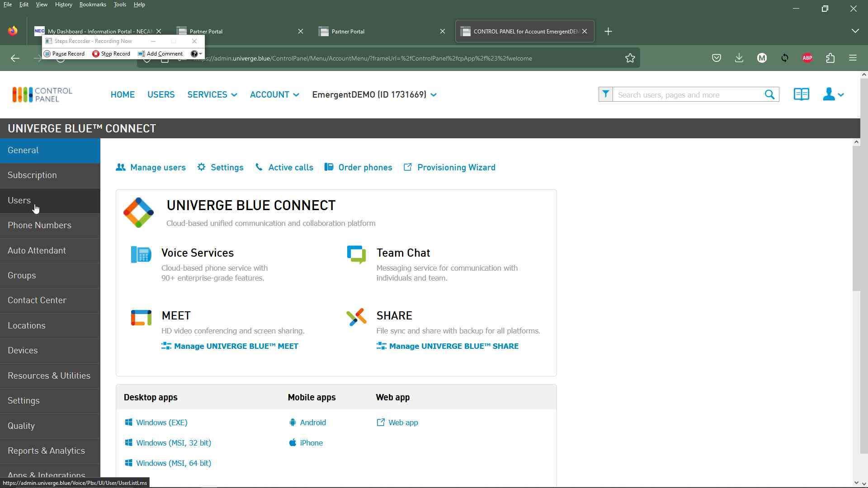This screenshot has height=488, width=868.
Task: Select the Auto Attendant sidebar item
Action: (x=37, y=250)
